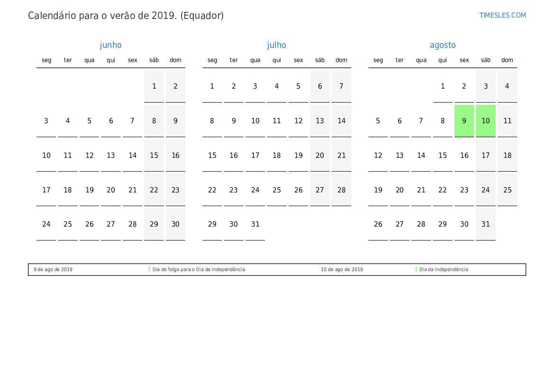Click the '9 de ago de 2019' legend date

pos(53,270)
